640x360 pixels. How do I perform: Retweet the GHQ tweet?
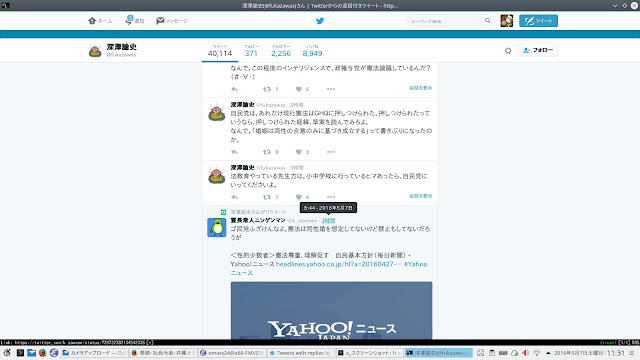click(267, 152)
